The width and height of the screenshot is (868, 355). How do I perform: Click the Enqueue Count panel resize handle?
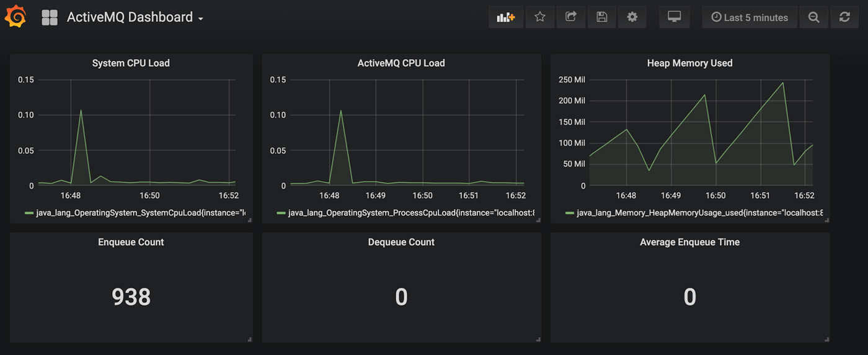coord(249,339)
